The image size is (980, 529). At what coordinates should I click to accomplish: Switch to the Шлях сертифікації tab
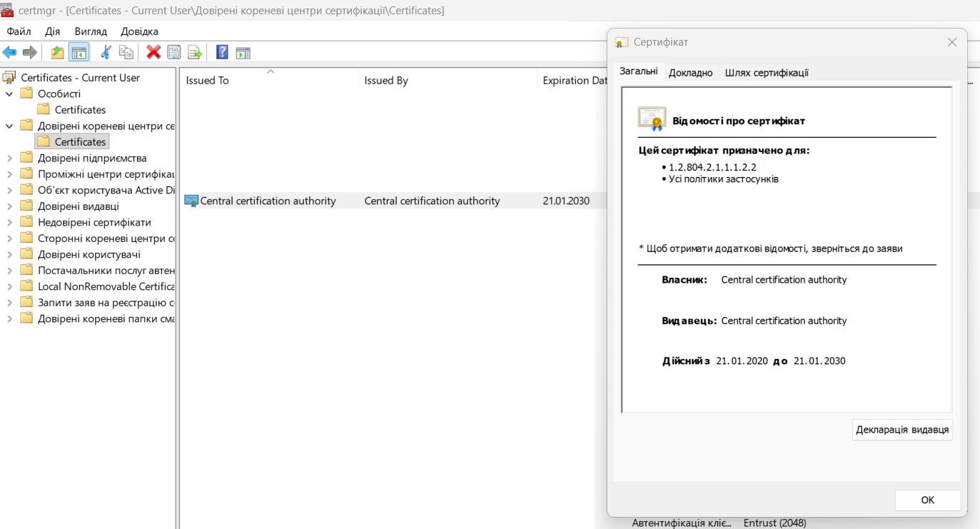pos(766,73)
